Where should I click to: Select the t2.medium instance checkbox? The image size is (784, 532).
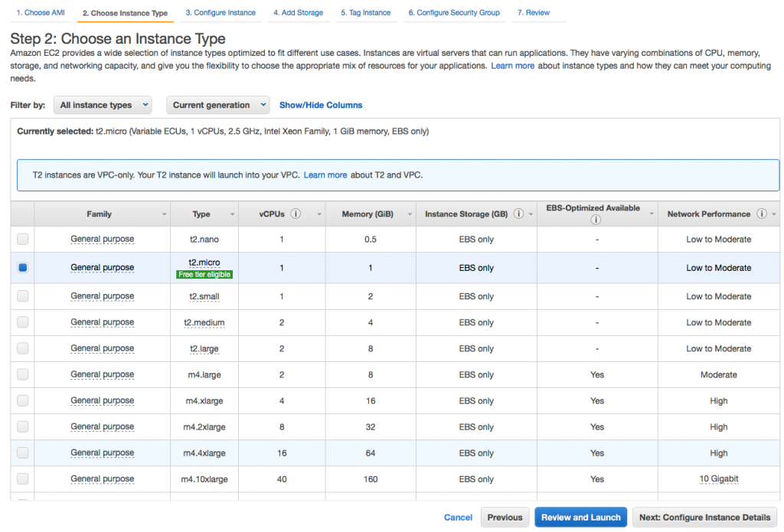[22, 322]
